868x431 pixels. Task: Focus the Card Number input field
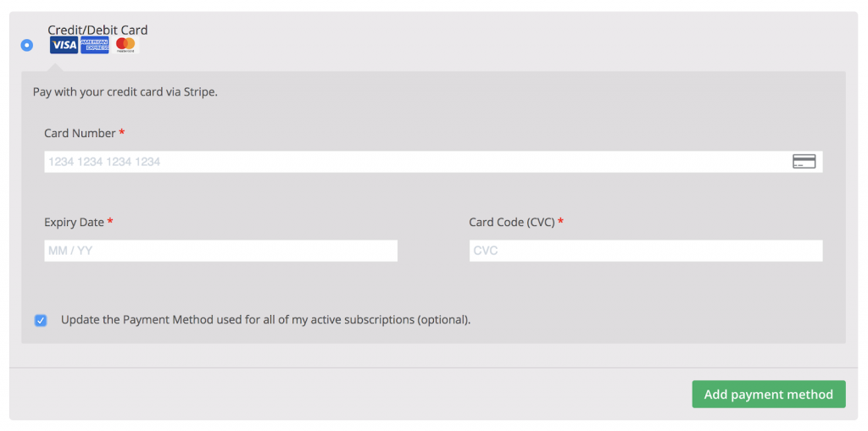(415, 162)
